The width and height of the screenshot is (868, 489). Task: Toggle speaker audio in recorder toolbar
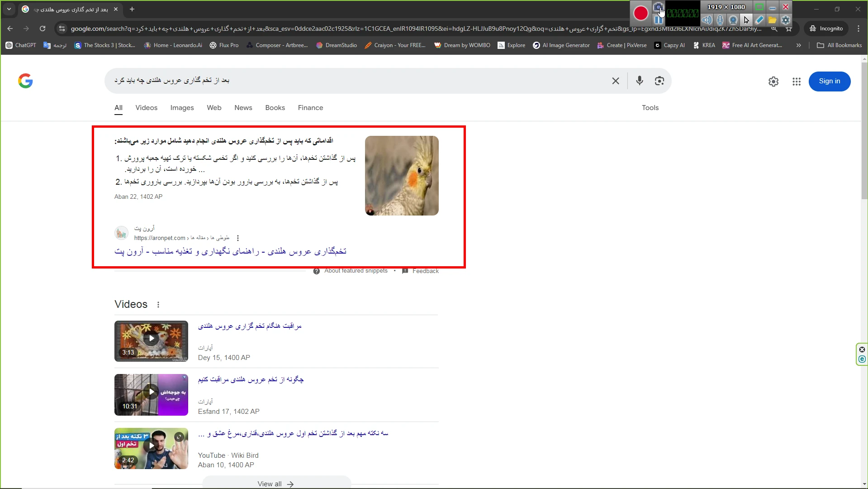point(707,20)
